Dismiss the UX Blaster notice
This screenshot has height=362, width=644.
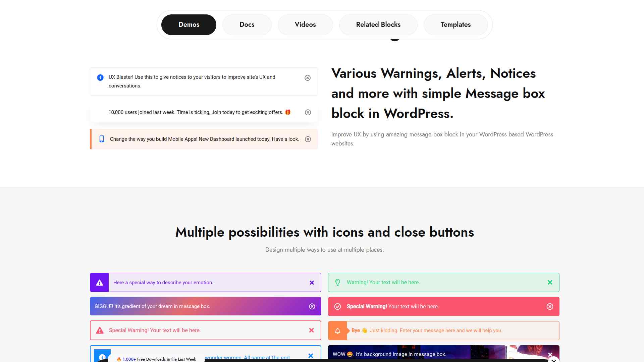pos(307,78)
